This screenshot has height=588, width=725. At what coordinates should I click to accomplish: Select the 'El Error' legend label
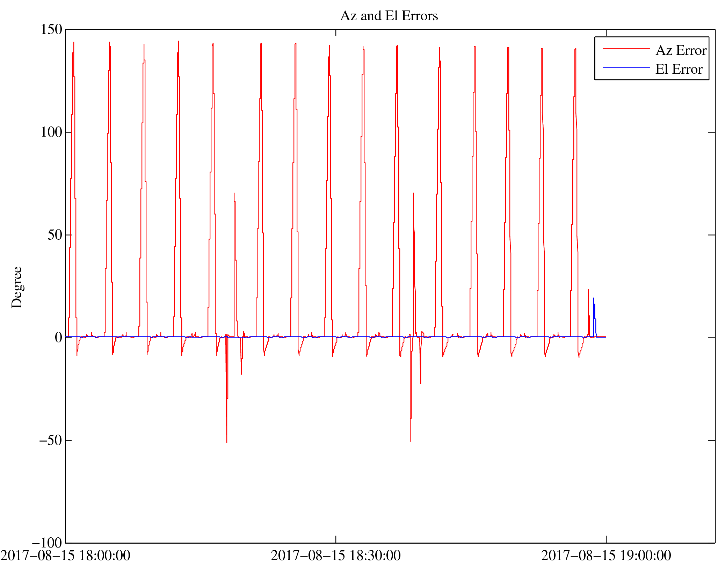pos(679,69)
